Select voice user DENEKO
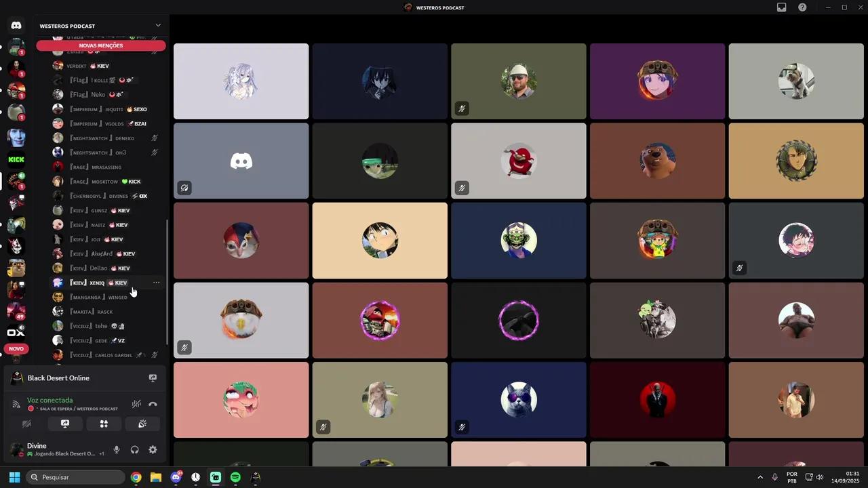868x488 pixels. pos(108,138)
